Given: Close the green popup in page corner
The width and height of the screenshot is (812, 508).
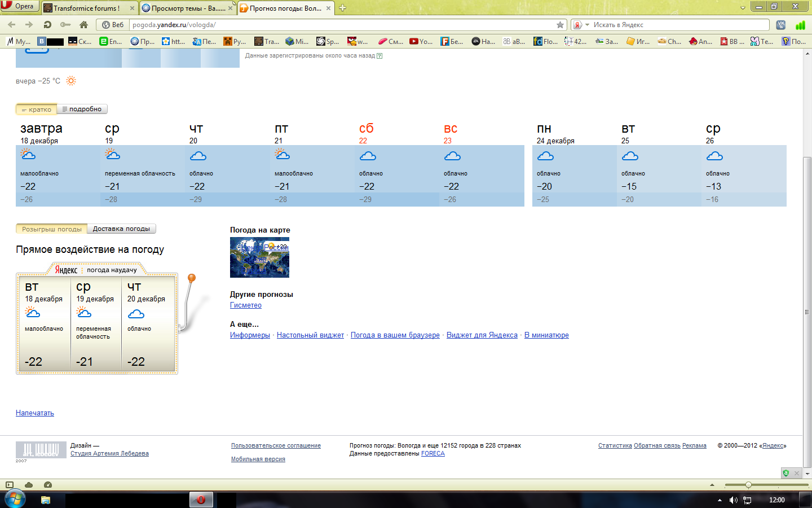Looking at the screenshot, I should coord(797,473).
